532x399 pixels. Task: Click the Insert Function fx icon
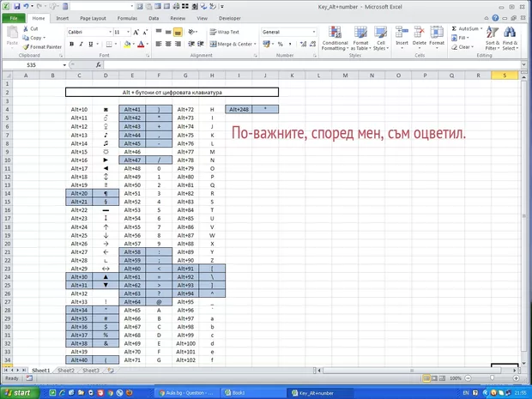[x=99, y=65]
